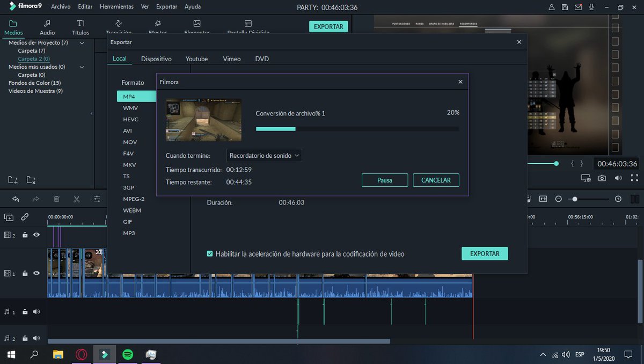Click the undo arrow in timeline toolbar

coord(16,199)
